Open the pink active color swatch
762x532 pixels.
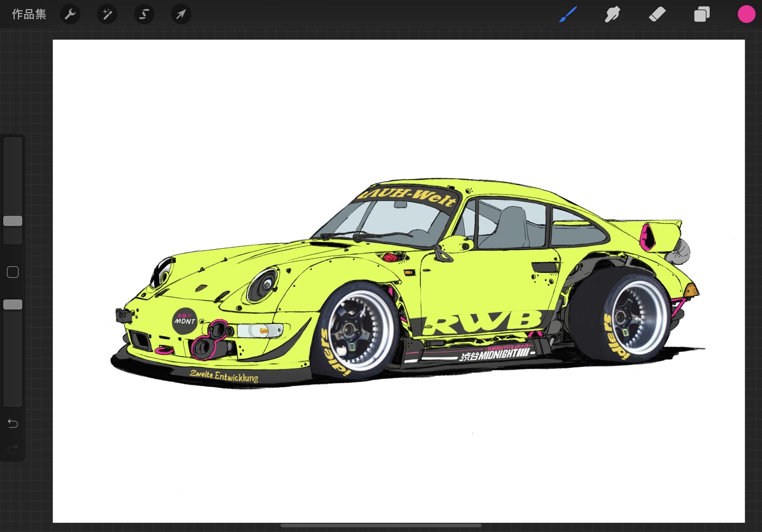pyautogui.click(x=747, y=14)
